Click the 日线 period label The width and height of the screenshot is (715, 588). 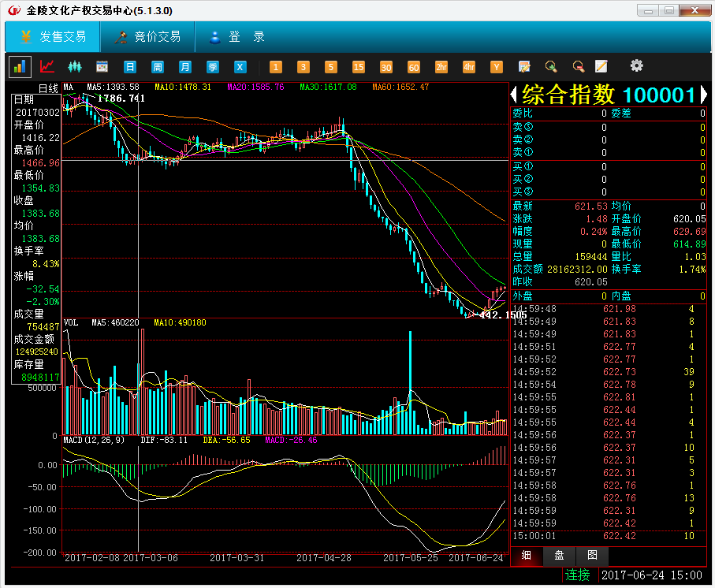coord(48,88)
